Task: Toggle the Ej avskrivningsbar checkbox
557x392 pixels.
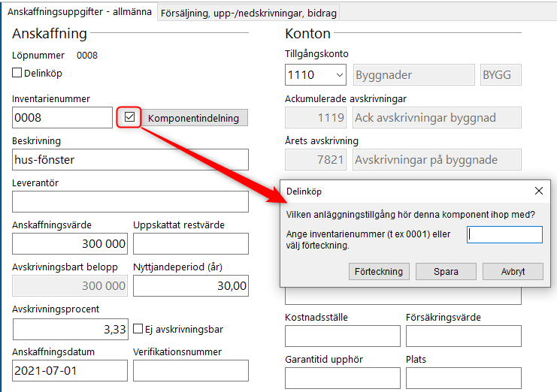Action: [138, 328]
